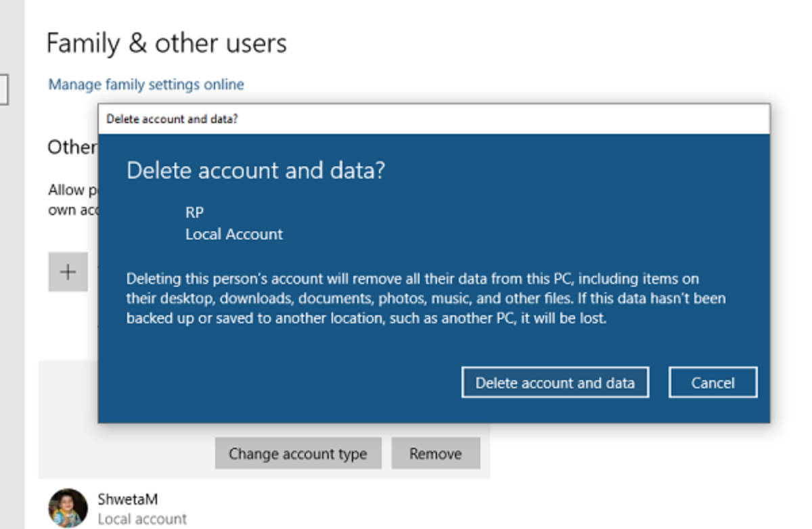Viewport: 812px width, 529px height.
Task: Click the dialog title bar text
Action: [172, 120]
